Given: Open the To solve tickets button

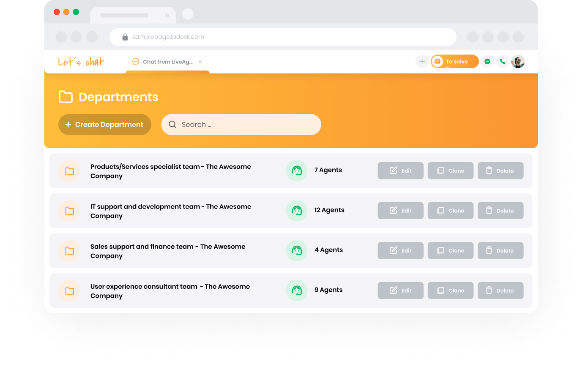Looking at the screenshot, I should (x=455, y=62).
